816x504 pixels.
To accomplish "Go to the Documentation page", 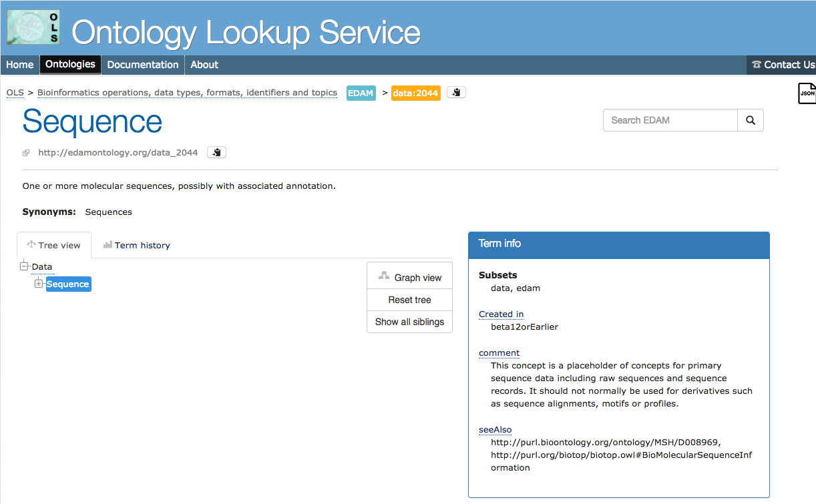I will [x=143, y=65].
